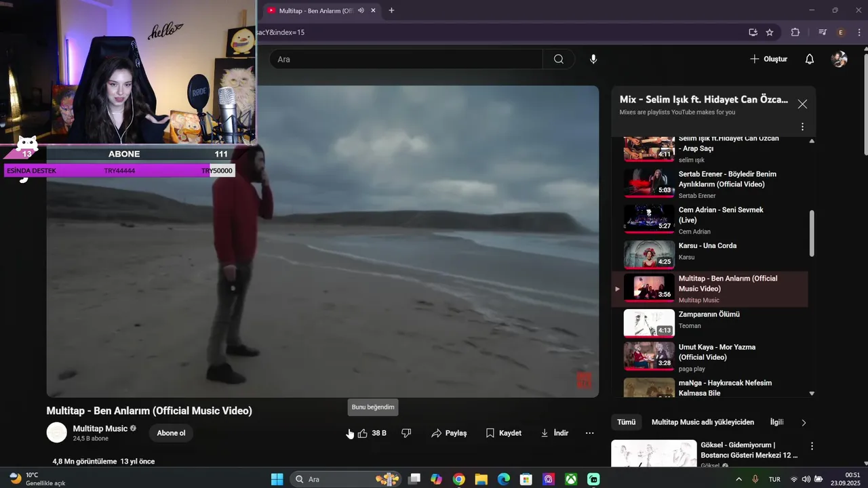The height and width of the screenshot is (488, 868).
Task: Bookmark this page with star icon
Action: 770,32
